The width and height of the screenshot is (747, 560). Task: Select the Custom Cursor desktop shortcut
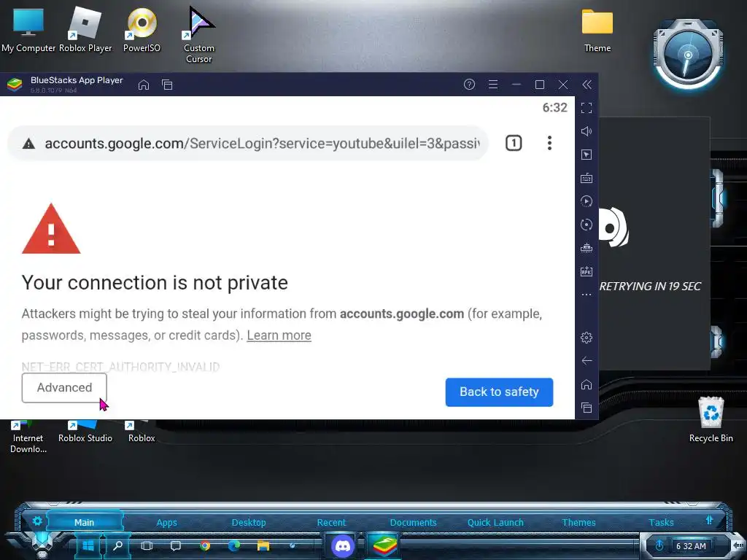click(x=199, y=35)
